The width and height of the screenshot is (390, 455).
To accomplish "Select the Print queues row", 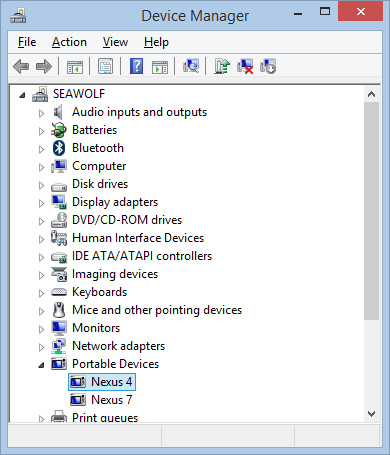I will click(105, 418).
